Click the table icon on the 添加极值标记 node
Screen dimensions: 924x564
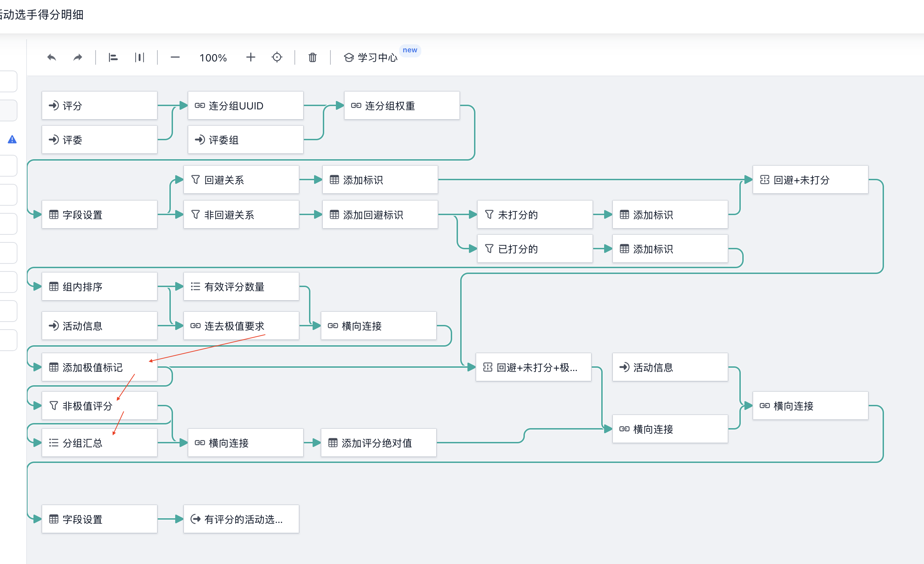[54, 367]
